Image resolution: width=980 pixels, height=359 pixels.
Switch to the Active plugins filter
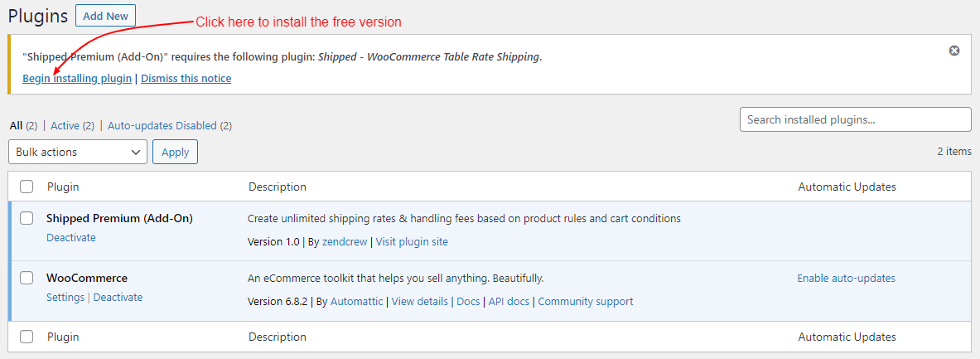tap(65, 126)
